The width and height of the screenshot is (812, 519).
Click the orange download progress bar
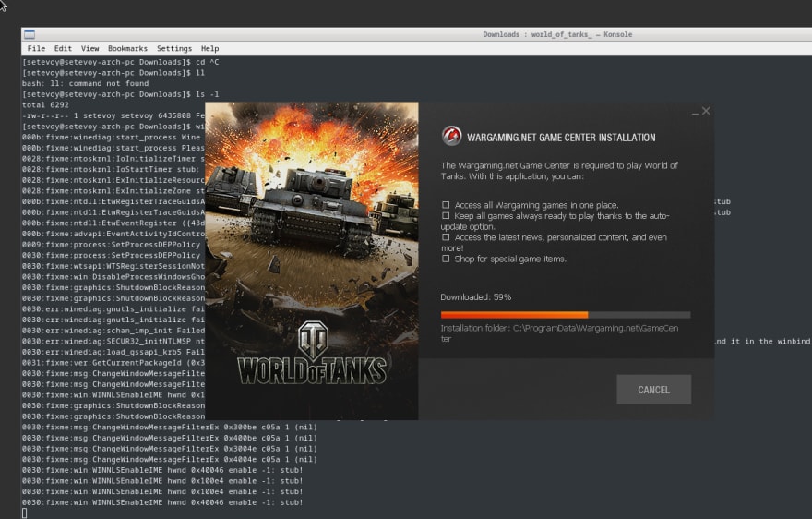[x=566, y=315]
